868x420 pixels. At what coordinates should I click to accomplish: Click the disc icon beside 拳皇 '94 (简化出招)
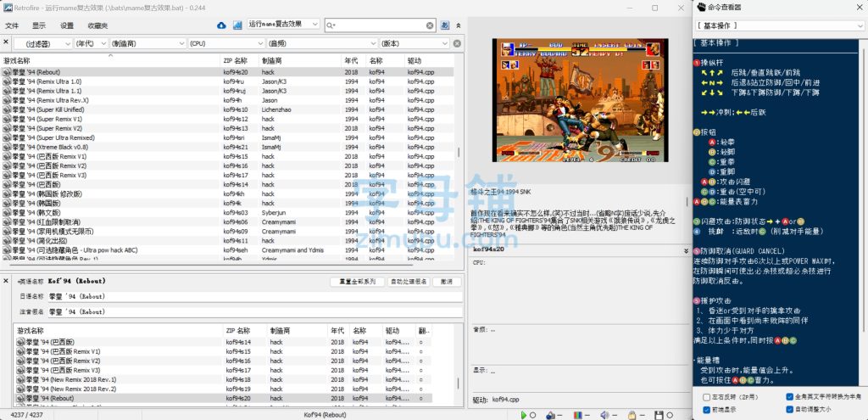point(7,241)
